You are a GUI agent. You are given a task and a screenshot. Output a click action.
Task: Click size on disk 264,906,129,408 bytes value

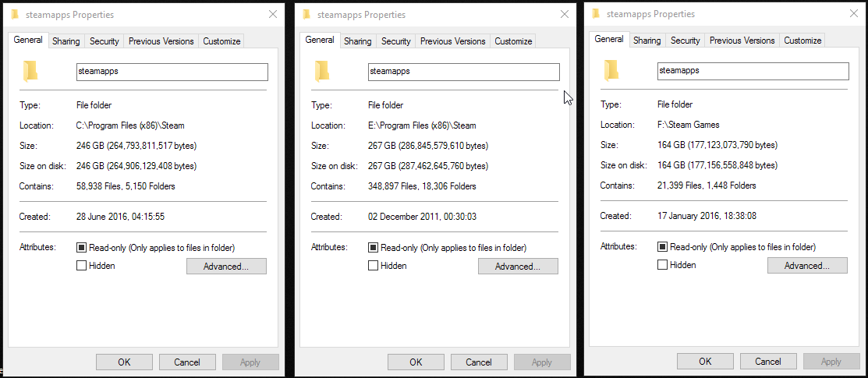coord(136,166)
